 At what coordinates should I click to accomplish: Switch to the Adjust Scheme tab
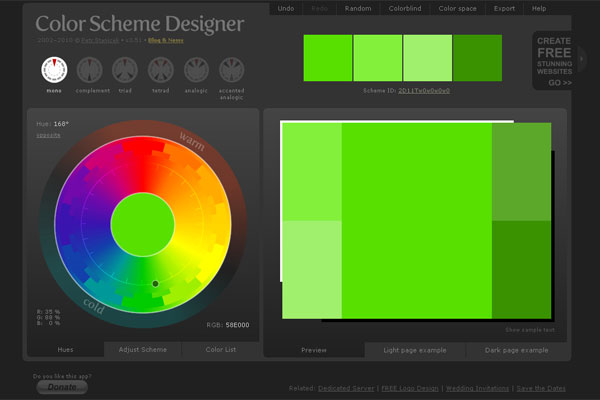(x=143, y=350)
